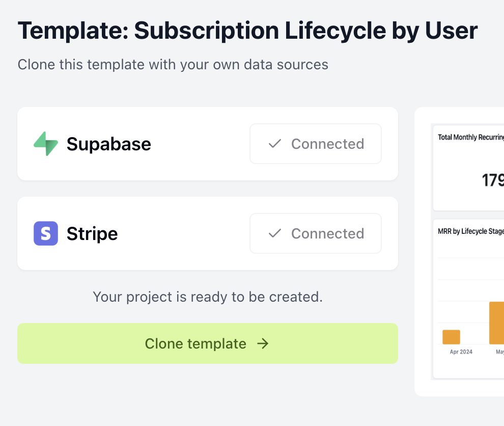Toggle the Stripe Connected status
The image size is (504, 426).
tap(315, 233)
